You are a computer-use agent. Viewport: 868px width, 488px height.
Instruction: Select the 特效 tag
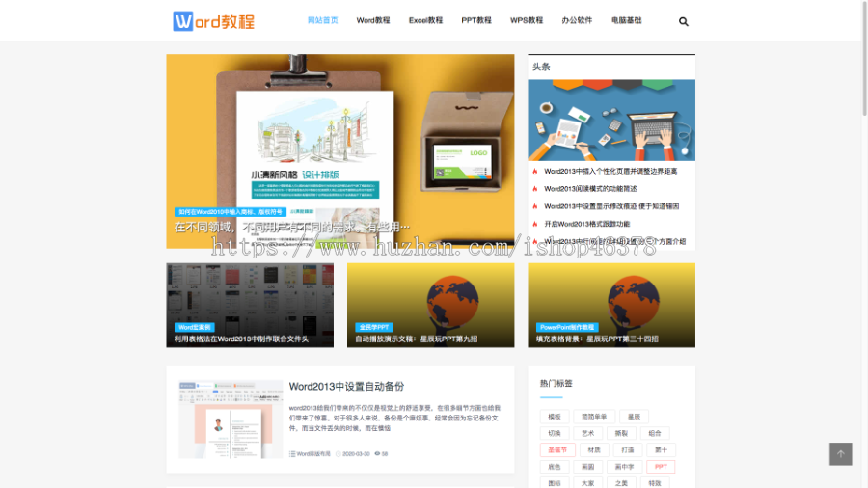tap(655, 483)
